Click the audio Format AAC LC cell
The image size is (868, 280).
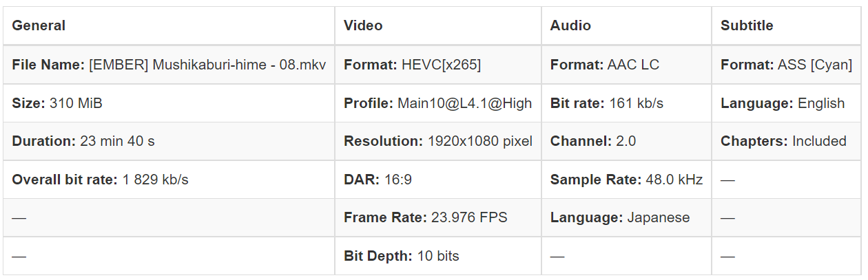[x=604, y=65]
